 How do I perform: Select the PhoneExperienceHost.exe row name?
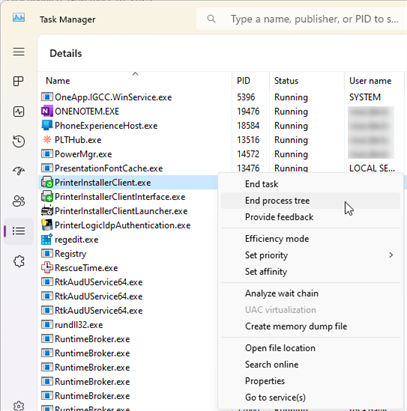point(106,126)
